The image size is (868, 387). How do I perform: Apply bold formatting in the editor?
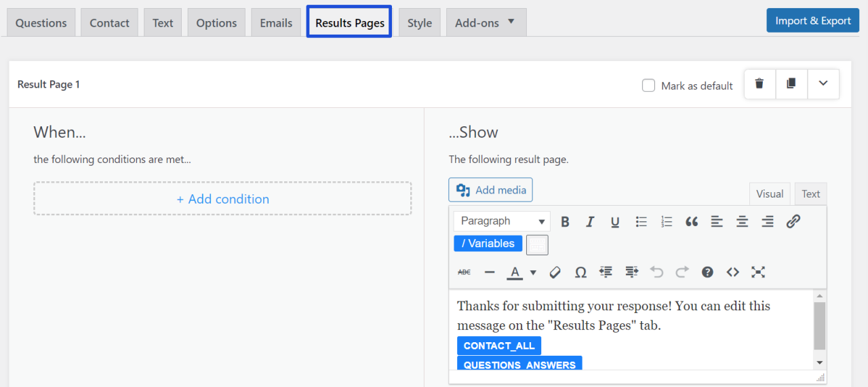coord(565,221)
